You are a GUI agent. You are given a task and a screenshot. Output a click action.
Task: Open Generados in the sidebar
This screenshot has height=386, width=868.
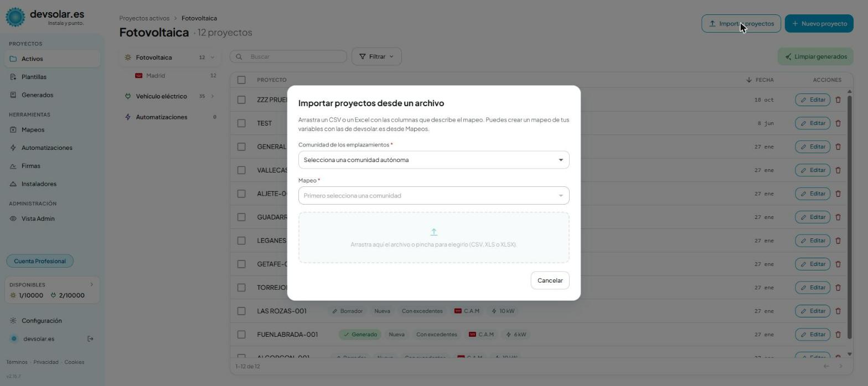53,95
